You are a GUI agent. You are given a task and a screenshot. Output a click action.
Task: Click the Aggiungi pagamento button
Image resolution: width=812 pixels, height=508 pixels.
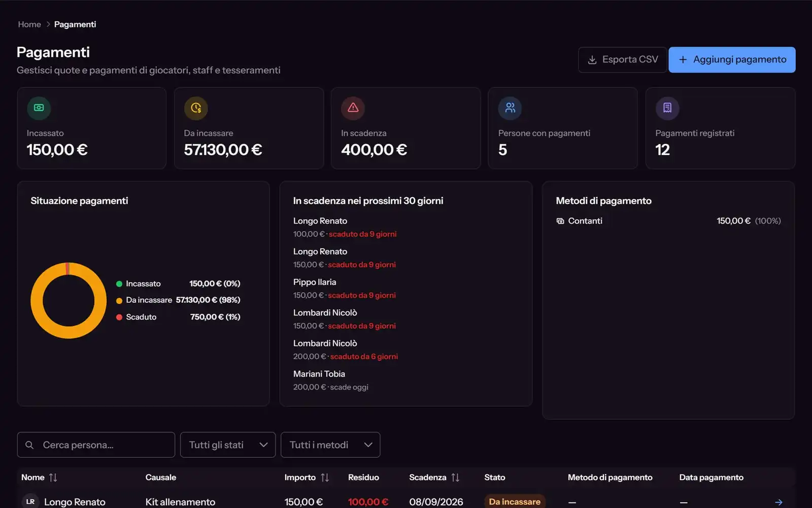coord(732,60)
